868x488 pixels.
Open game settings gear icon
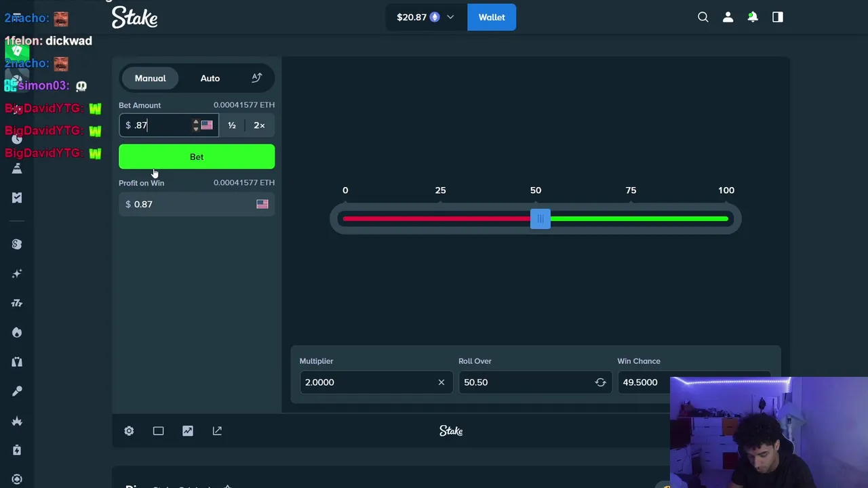[129, 431]
